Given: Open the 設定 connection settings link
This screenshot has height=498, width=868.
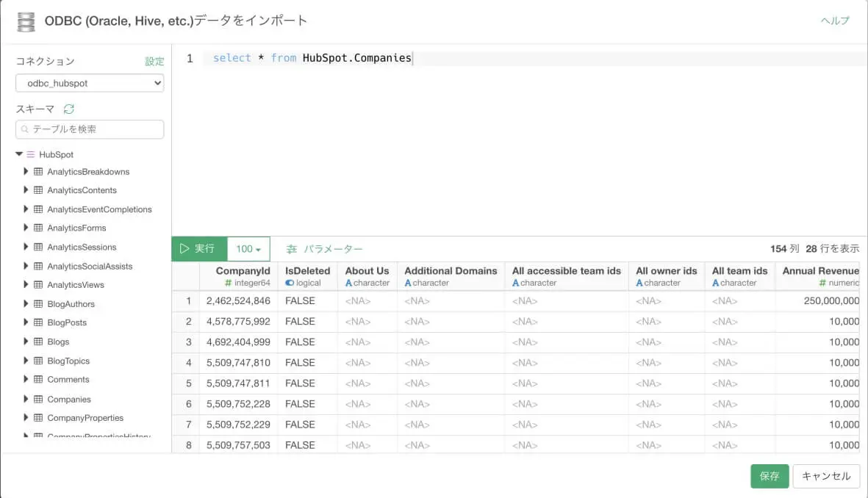Looking at the screenshot, I should [154, 62].
